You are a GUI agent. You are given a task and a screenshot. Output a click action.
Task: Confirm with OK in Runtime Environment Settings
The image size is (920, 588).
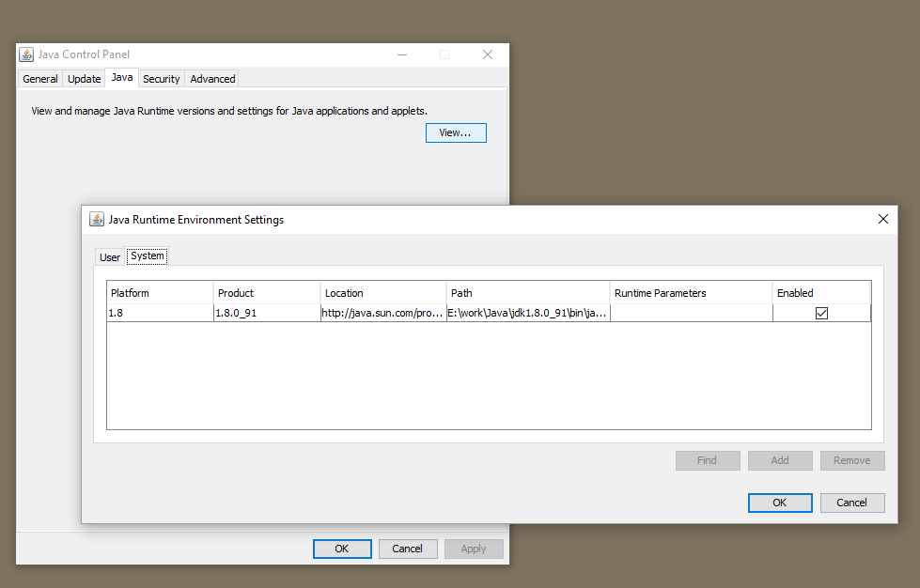pos(780,503)
